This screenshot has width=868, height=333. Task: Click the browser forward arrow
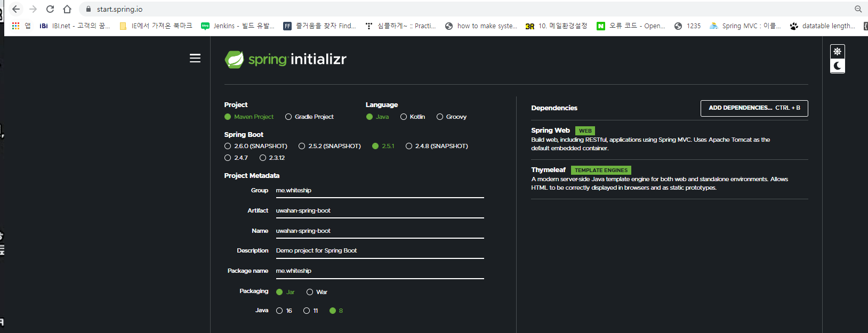[x=33, y=9]
